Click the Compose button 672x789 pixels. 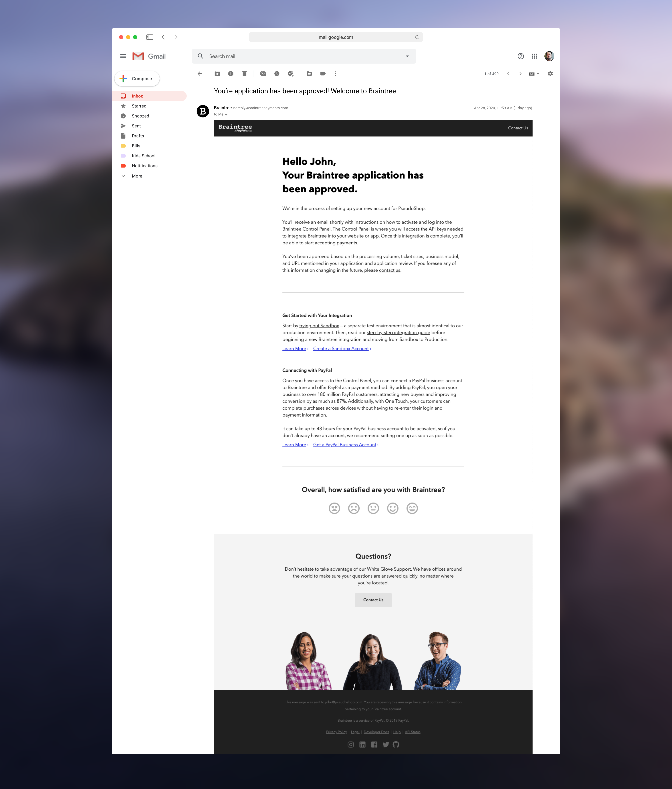pos(137,79)
